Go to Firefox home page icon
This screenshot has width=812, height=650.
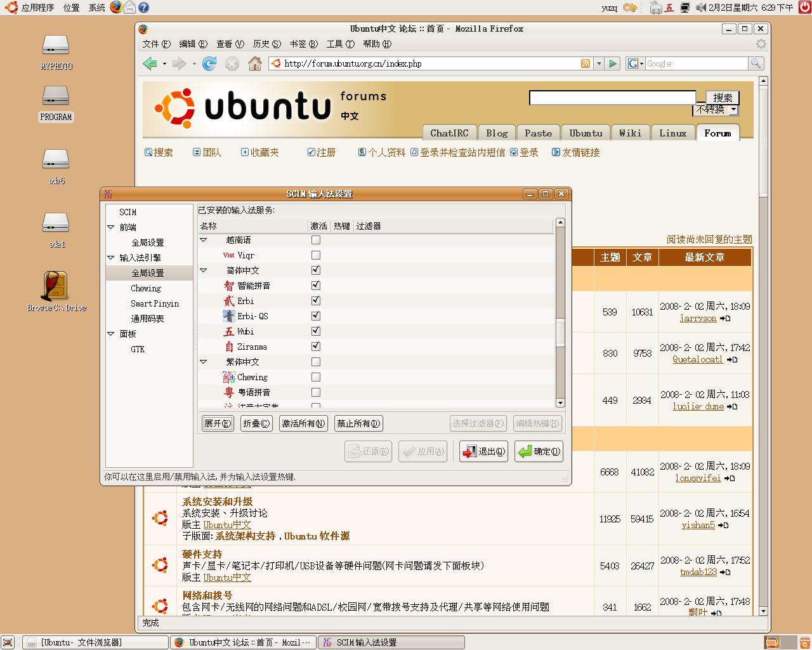coord(255,63)
